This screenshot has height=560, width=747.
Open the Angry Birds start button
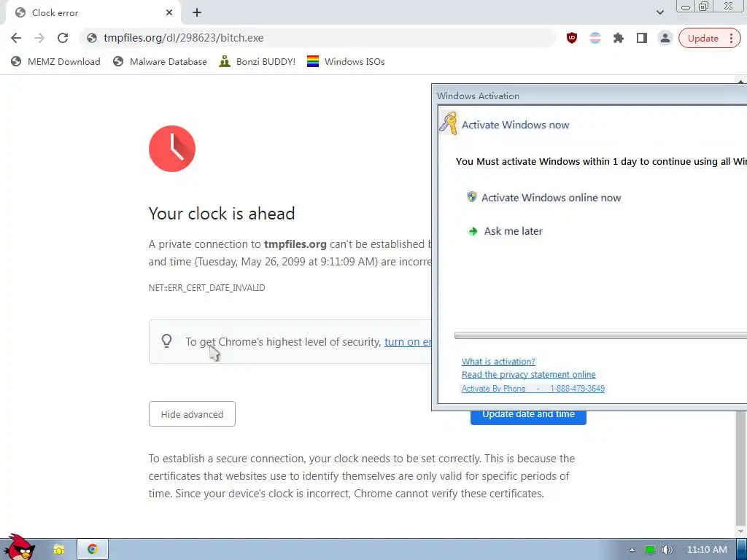point(19,547)
